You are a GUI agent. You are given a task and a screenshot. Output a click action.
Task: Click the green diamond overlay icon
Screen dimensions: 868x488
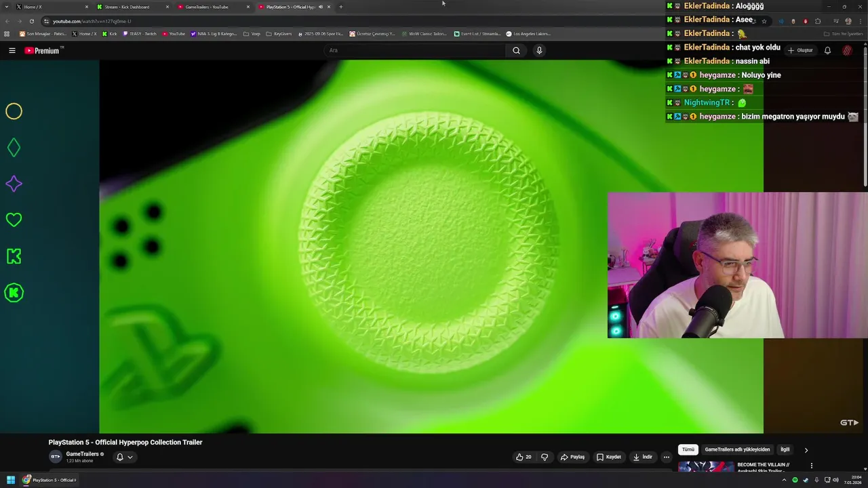click(14, 148)
